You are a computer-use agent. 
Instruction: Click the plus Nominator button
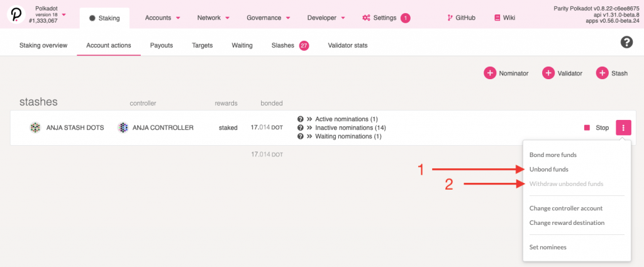506,74
